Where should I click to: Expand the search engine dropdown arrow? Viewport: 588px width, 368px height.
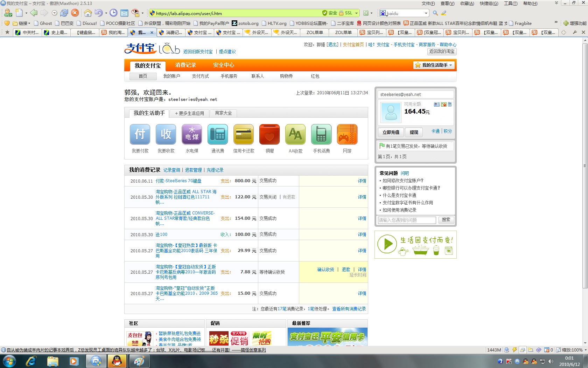[426, 13]
